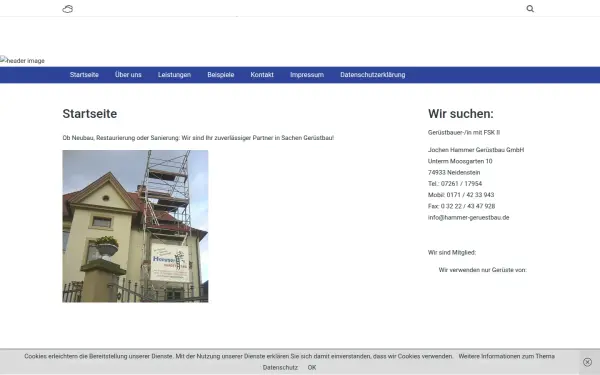Click the Unterm Moosgarten 10 address line
This screenshot has height=375, width=600.
coord(460,161)
